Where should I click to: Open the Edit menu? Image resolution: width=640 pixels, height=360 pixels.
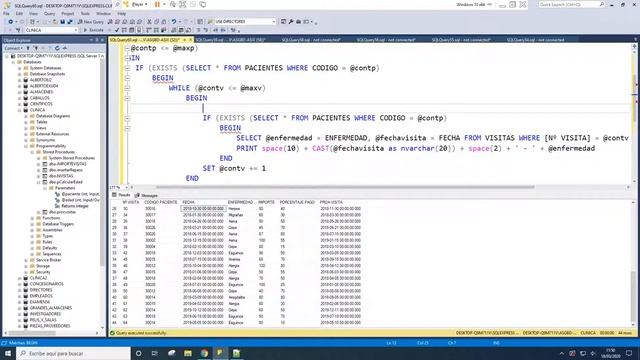coord(19,13)
